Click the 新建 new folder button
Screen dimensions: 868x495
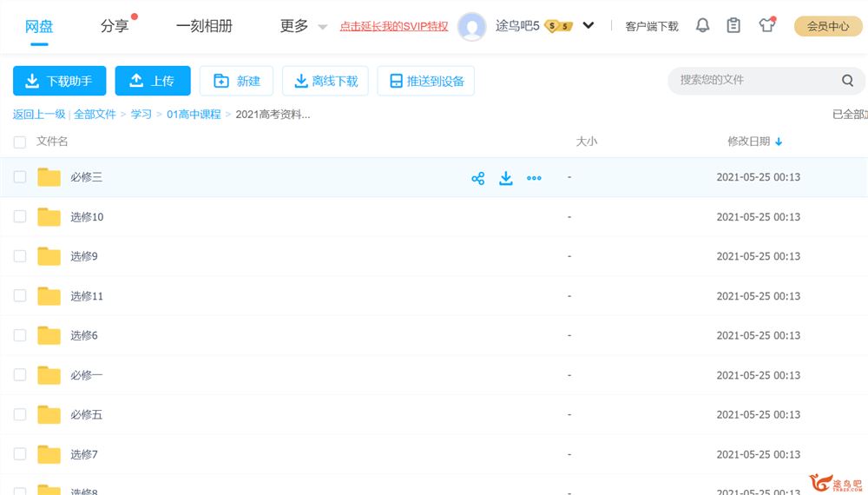pos(236,81)
